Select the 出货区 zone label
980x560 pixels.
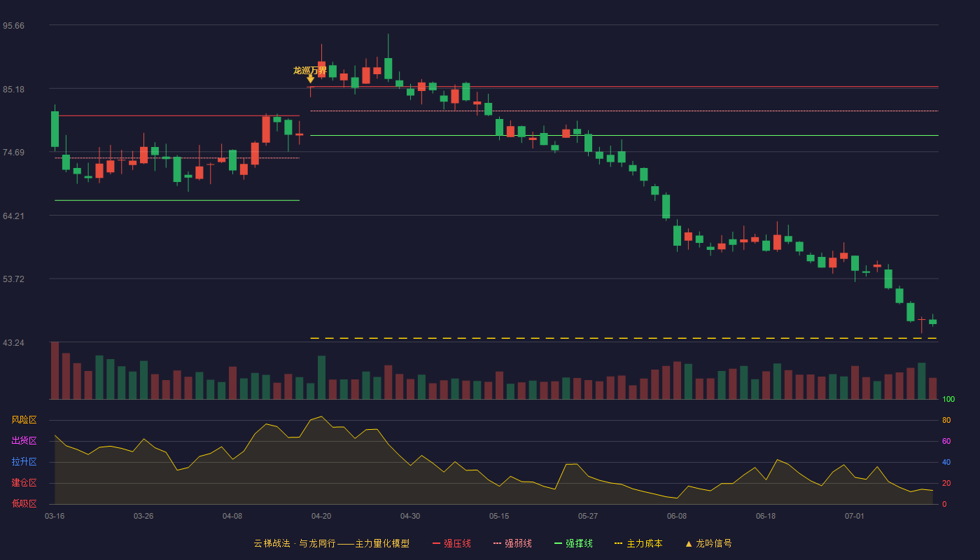point(24,441)
